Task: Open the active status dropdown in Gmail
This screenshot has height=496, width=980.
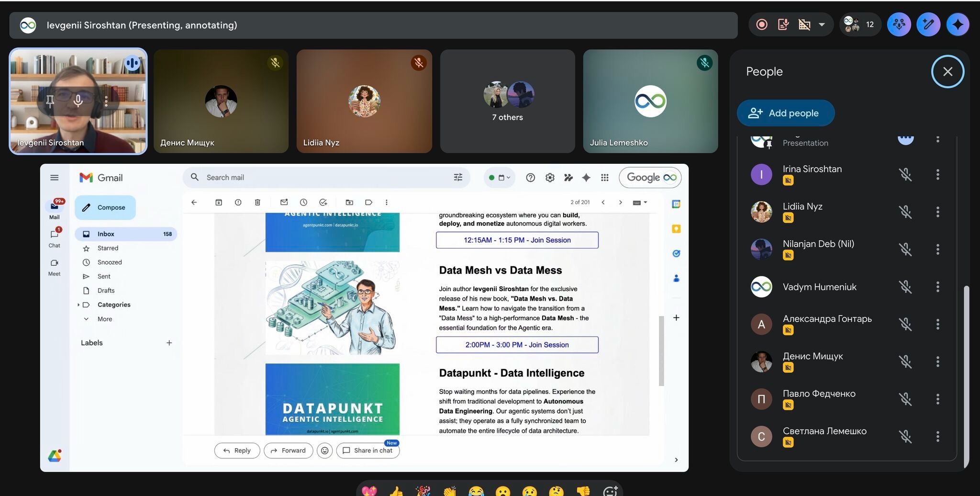Action: 499,178
